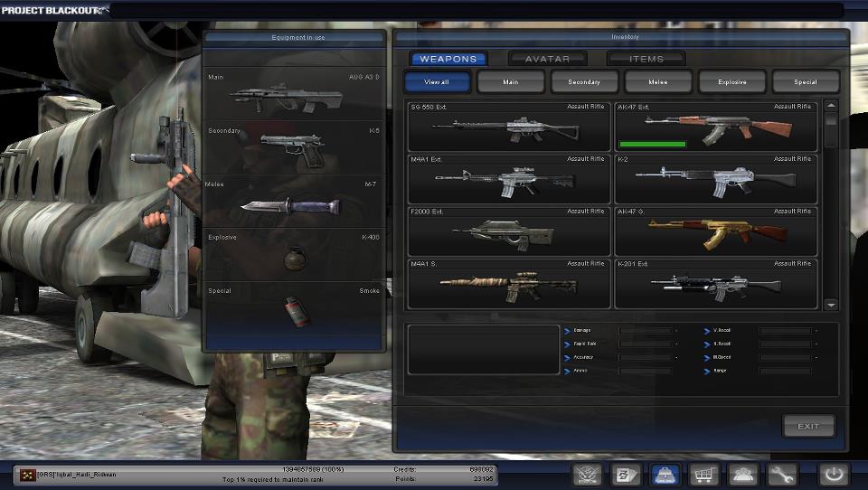The width and height of the screenshot is (868, 490).
Task: Click the empty weapon preview box
Action: point(483,350)
